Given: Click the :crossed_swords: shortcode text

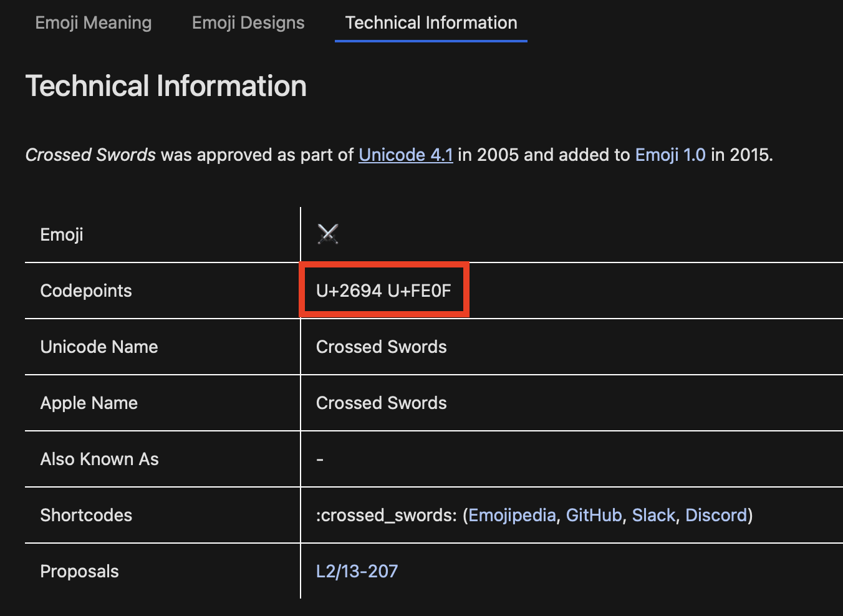Looking at the screenshot, I should [x=387, y=515].
